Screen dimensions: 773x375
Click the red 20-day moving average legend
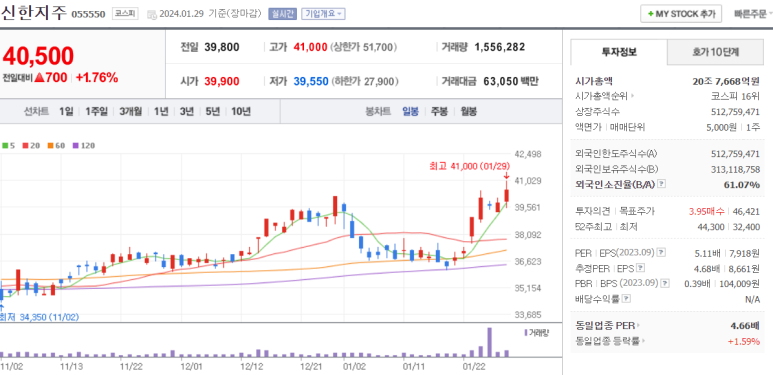click(30, 146)
